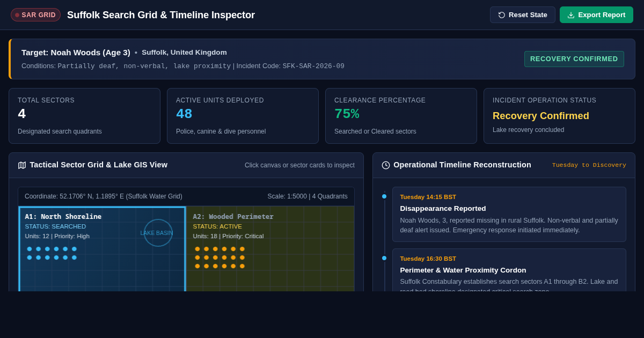Click the 'Suffolk, United Kingdom' location text

click(x=184, y=52)
